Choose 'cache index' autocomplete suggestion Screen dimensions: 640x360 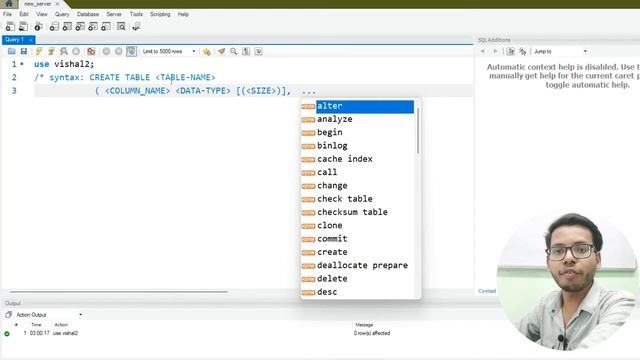[358, 159]
